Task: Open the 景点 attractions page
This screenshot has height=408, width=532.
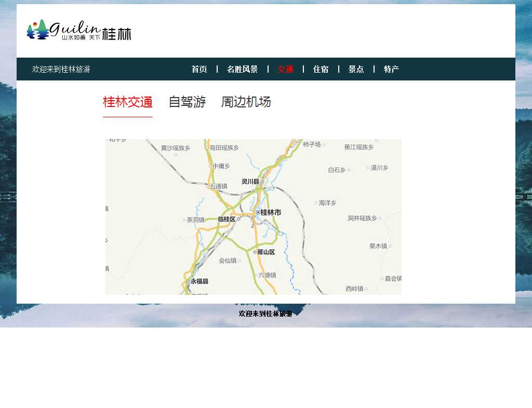Action: tap(356, 69)
